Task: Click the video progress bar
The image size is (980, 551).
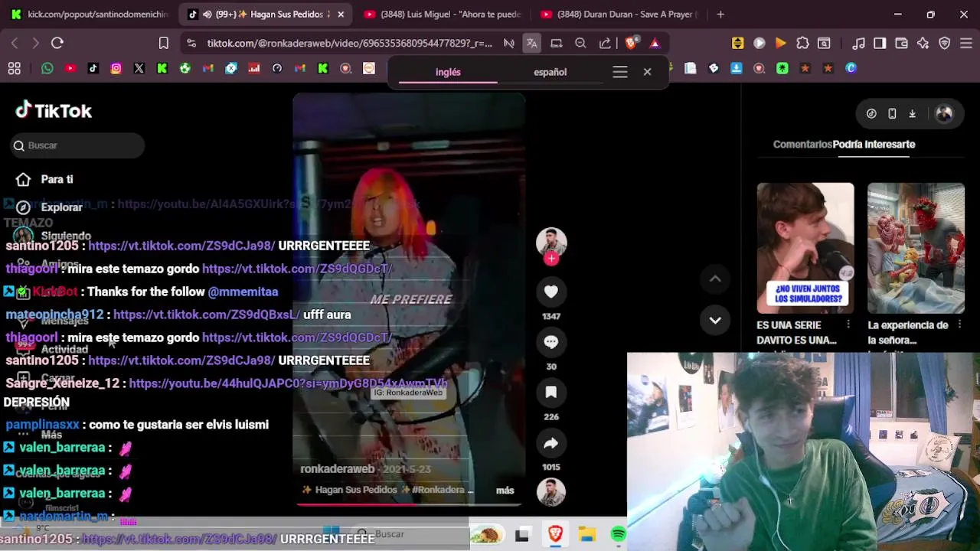Action: click(409, 504)
